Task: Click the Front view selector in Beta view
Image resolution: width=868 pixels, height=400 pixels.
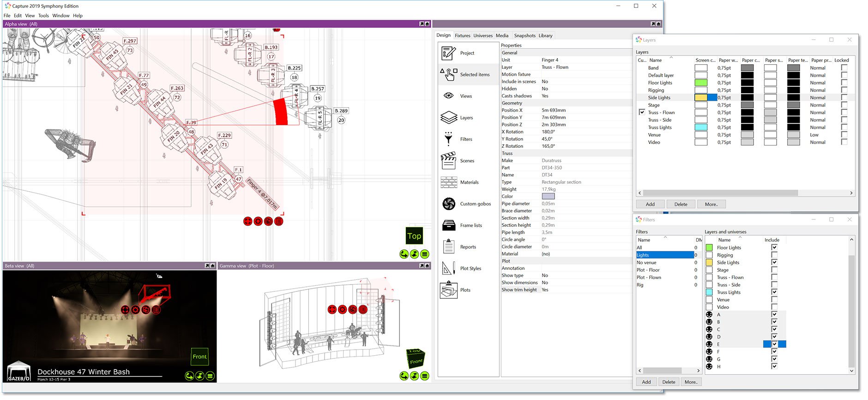Action: [x=199, y=357]
